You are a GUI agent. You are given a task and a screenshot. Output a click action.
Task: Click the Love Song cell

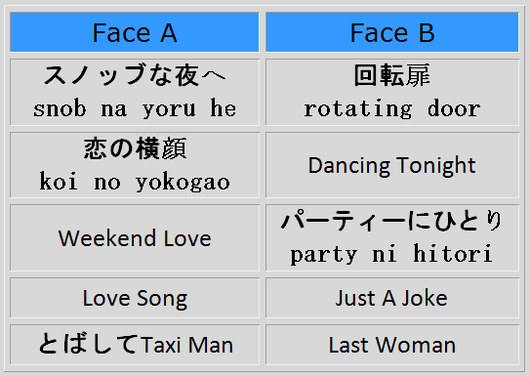point(135,298)
